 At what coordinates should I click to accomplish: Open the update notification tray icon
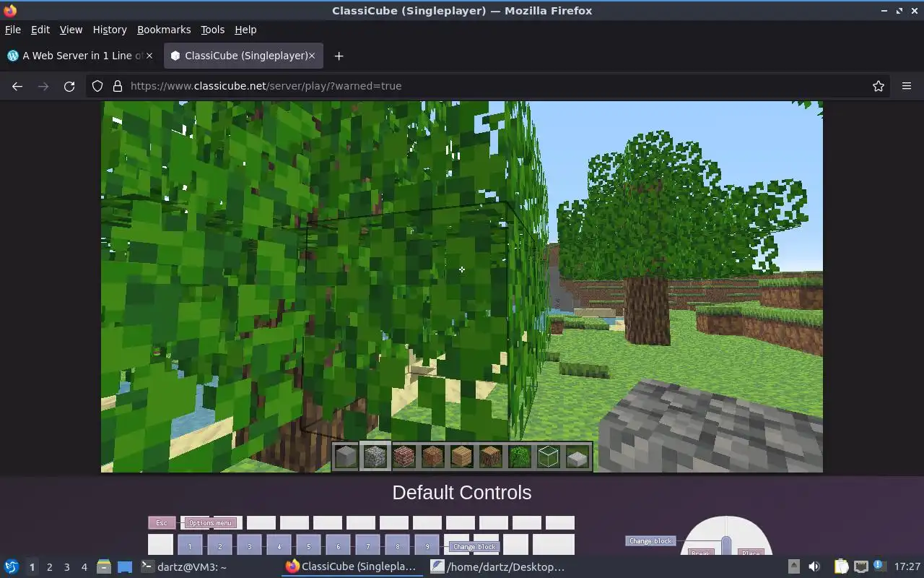coord(879,566)
